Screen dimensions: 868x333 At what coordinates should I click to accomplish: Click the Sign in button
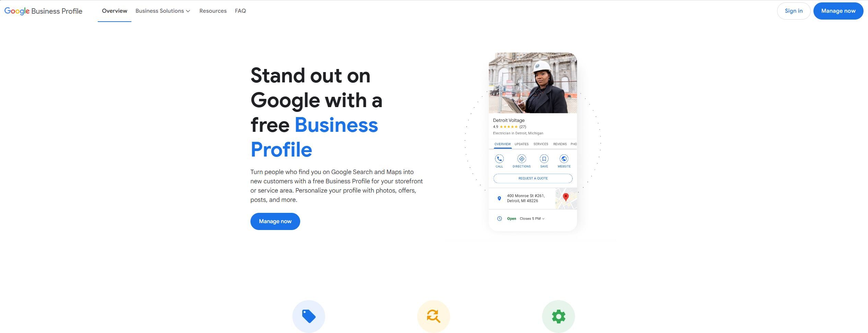(794, 11)
